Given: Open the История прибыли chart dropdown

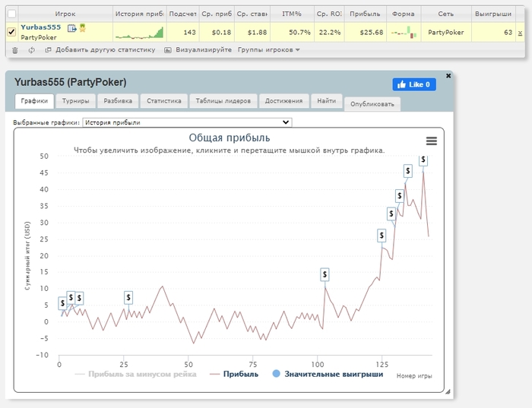Looking at the screenshot, I should click(187, 122).
